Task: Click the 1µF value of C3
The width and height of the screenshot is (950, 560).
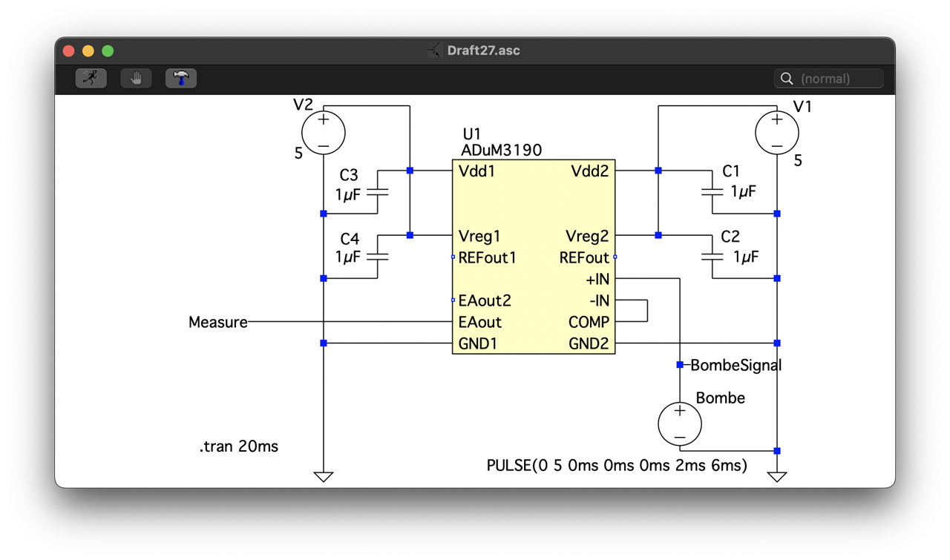Action: (348, 194)
